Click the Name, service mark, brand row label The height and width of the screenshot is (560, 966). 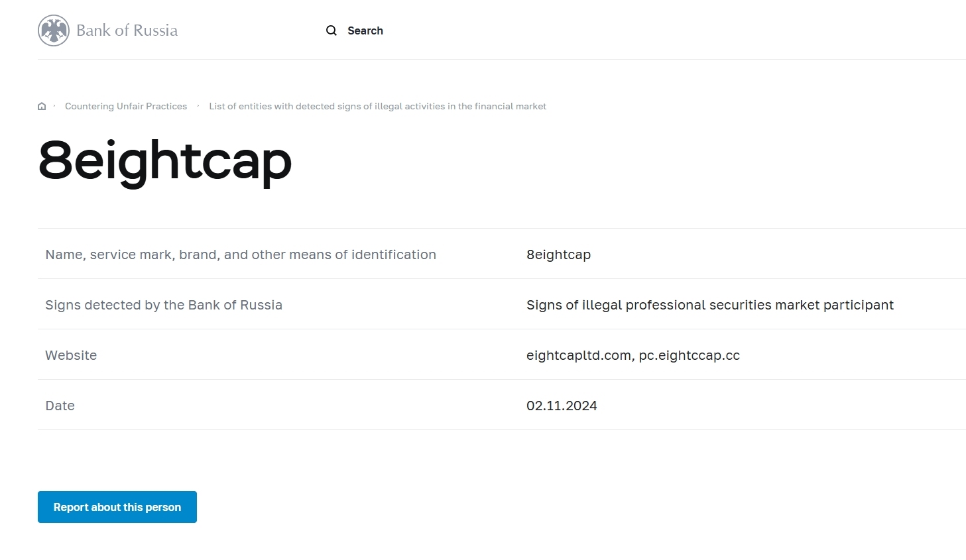[x=241, y=254]
